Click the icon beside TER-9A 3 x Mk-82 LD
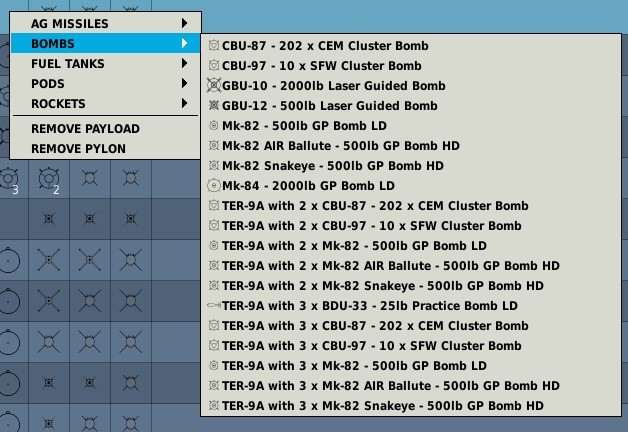Screen dimensions: 628x432 pyautogui.click(x=214, y=366)
